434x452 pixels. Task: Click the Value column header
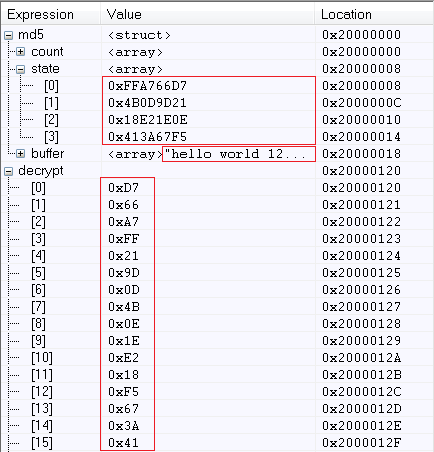click(124, 15)
